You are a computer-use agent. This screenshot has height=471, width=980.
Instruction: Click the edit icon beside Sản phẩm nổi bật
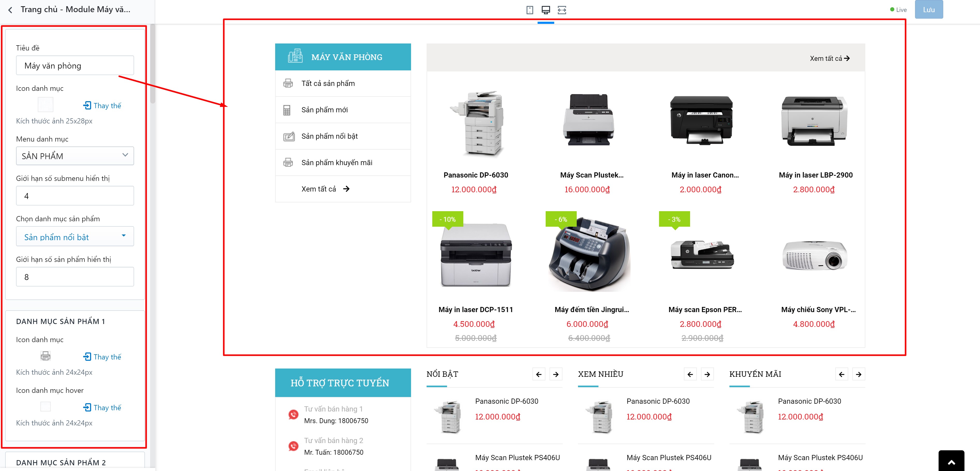tap(289, 136)
